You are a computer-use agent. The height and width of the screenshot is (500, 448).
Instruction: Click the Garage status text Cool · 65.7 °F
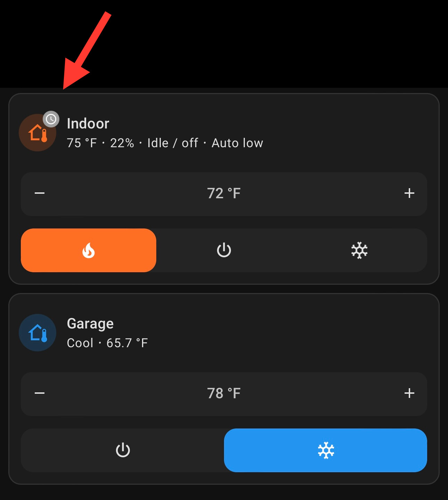(107, 343)
